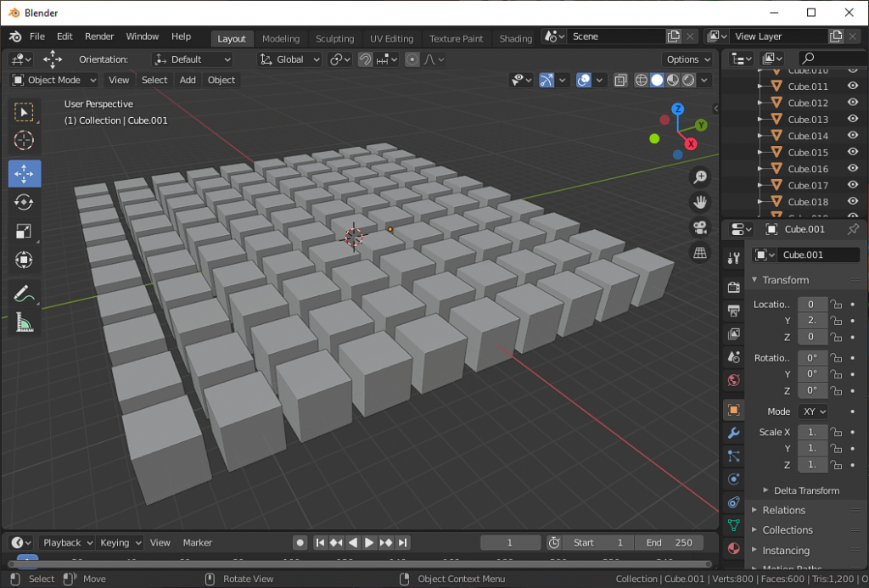The height and width of the screenshot is (588, 869).
Task: Select the Move tool in the viewport toolbar
Action: 25,173
